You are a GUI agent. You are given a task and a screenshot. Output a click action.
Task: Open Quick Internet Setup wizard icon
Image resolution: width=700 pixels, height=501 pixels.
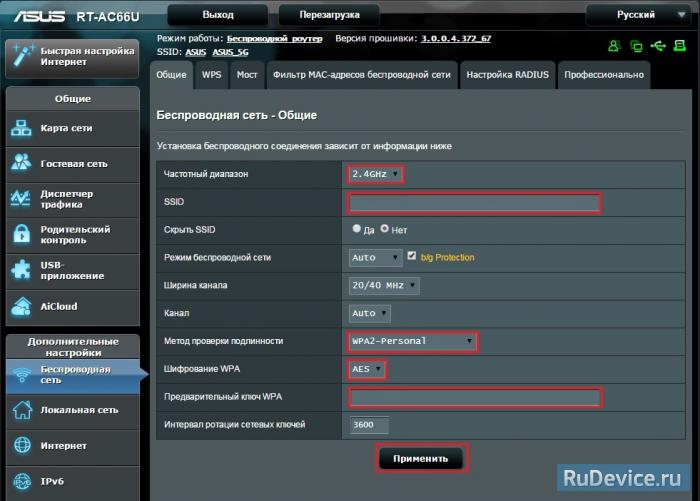coord(22,56)
